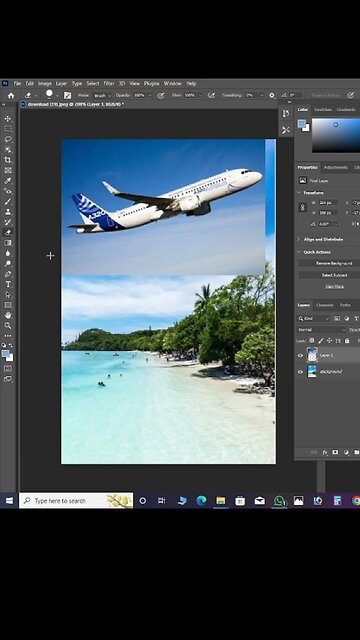Switch to the Swatches tab
Screen dimensions: 360x640
(x=323, y=110)
